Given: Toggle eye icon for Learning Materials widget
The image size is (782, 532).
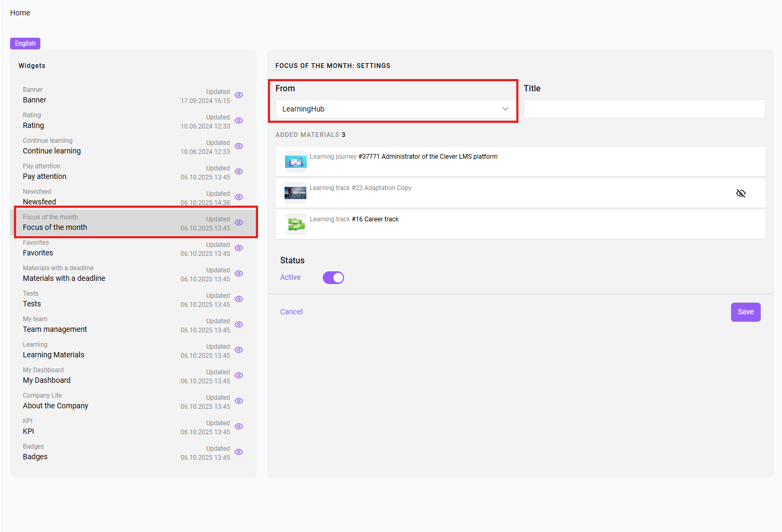Looking at the screenshot, I should pos(239,350).
